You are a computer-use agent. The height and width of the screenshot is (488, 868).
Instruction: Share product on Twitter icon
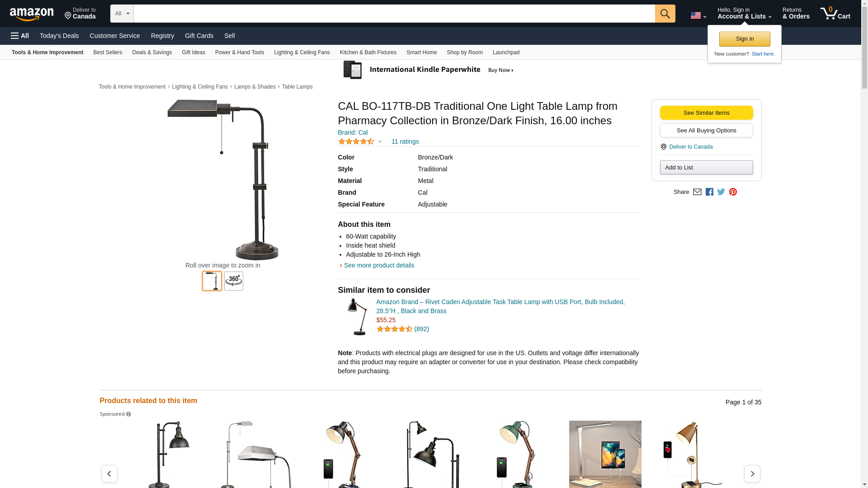click(721, 192)
